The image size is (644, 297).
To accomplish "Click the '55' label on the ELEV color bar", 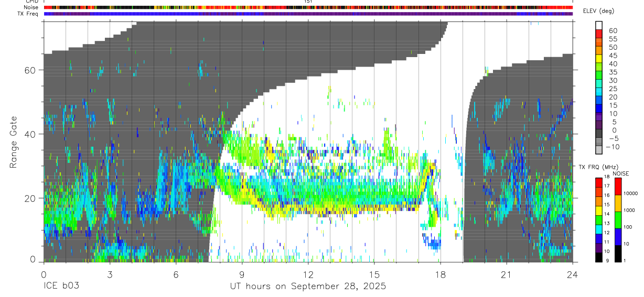I will pyautogui.click(x=613, y=38).
